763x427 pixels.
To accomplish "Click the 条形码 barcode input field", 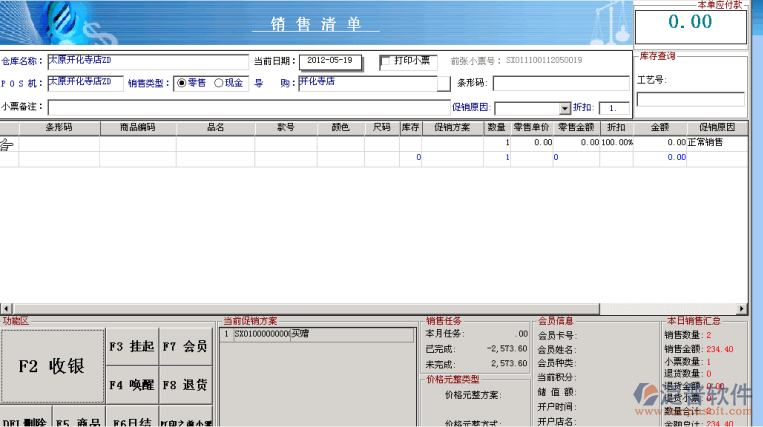I will point(561,83).
